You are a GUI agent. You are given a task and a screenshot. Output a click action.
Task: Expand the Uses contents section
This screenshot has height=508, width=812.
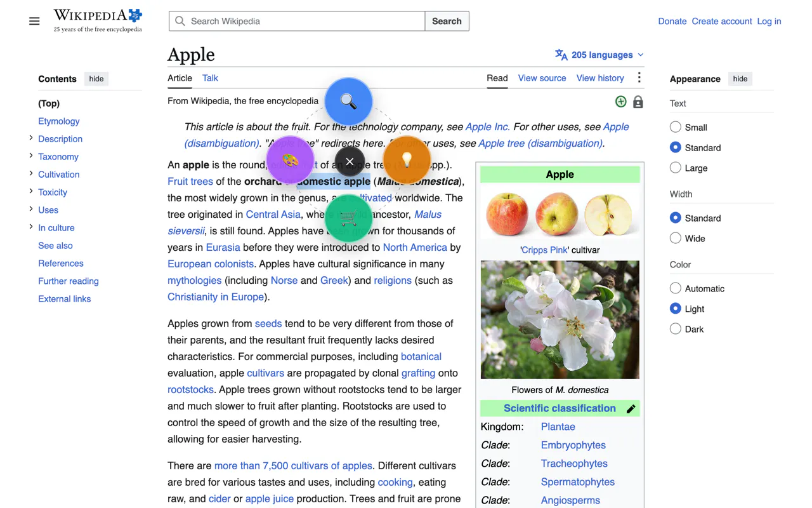[31, 209]
